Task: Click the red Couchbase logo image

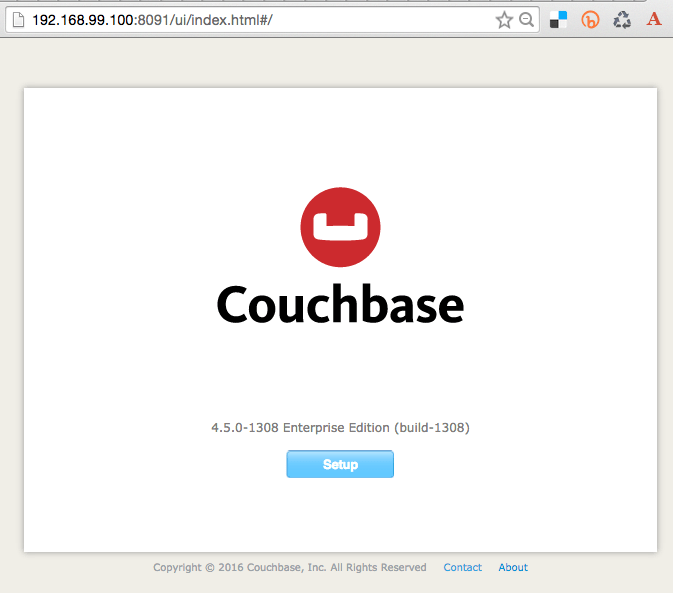Action: [340, 227]
